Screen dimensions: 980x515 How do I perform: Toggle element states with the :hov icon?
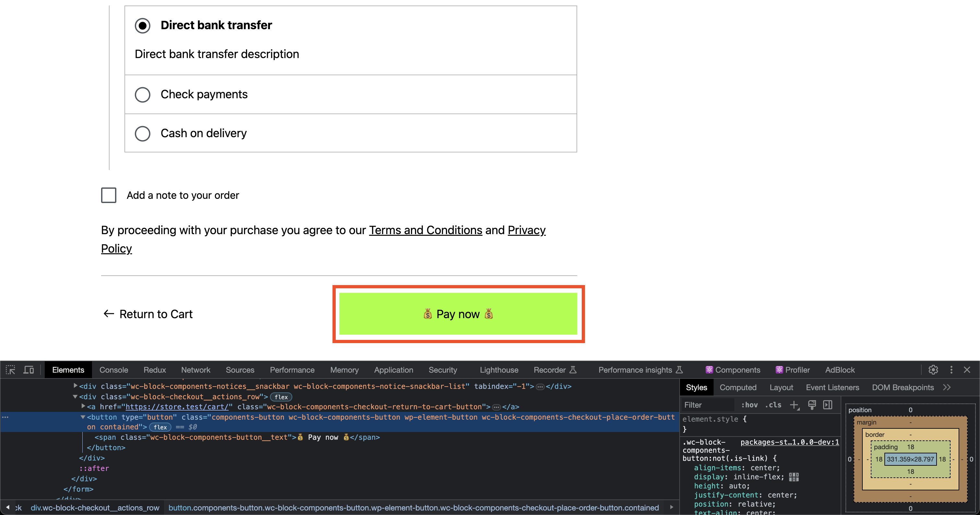(749, 405)
